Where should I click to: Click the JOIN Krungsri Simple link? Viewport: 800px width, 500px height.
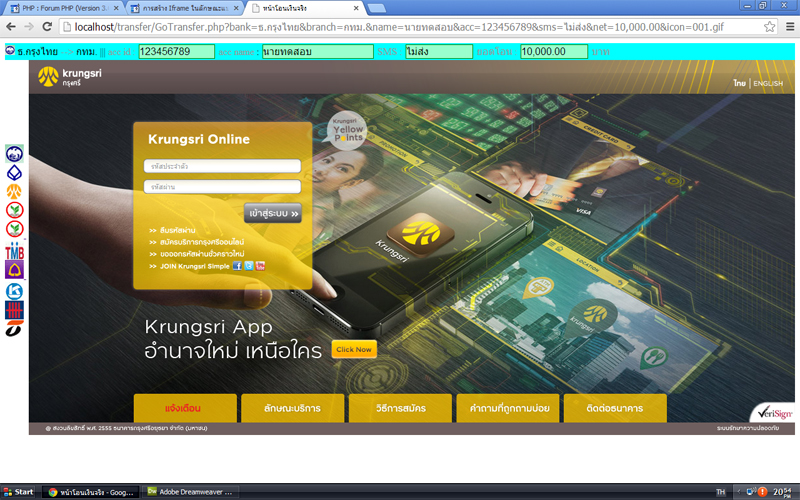(x=194, y=266)
